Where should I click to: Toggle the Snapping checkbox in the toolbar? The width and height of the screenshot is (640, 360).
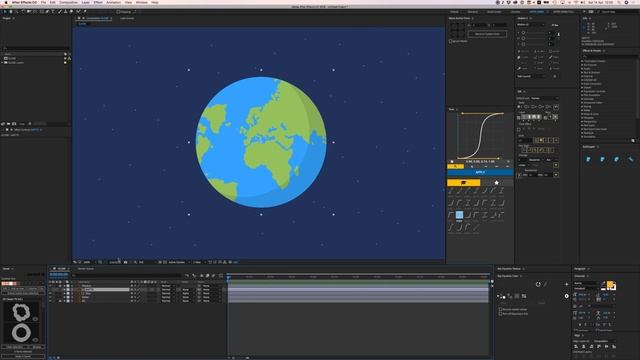(x=118, y=12)
